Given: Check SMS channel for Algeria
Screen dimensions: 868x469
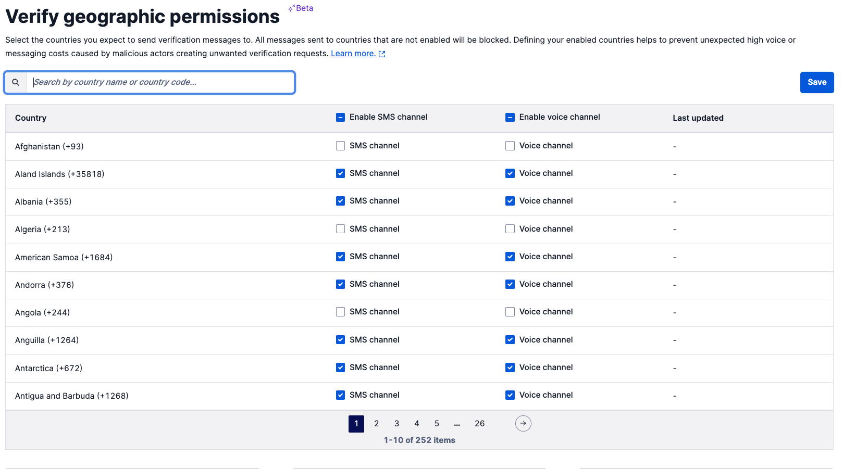Looking at the screenshot, I should pyautogui.click(x=340, y=229).
